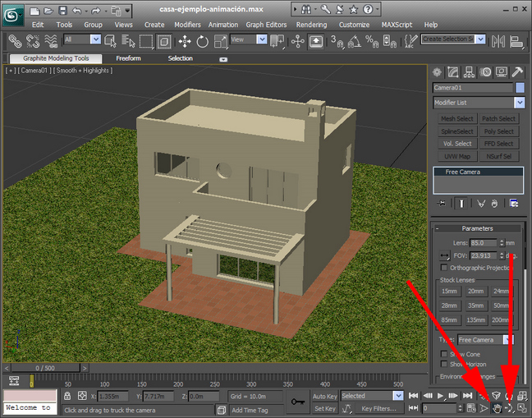Image resolution: width=532 pixels, height=418 pixels.
Task: Open the Modify panel tab icon
Action: 454,72
